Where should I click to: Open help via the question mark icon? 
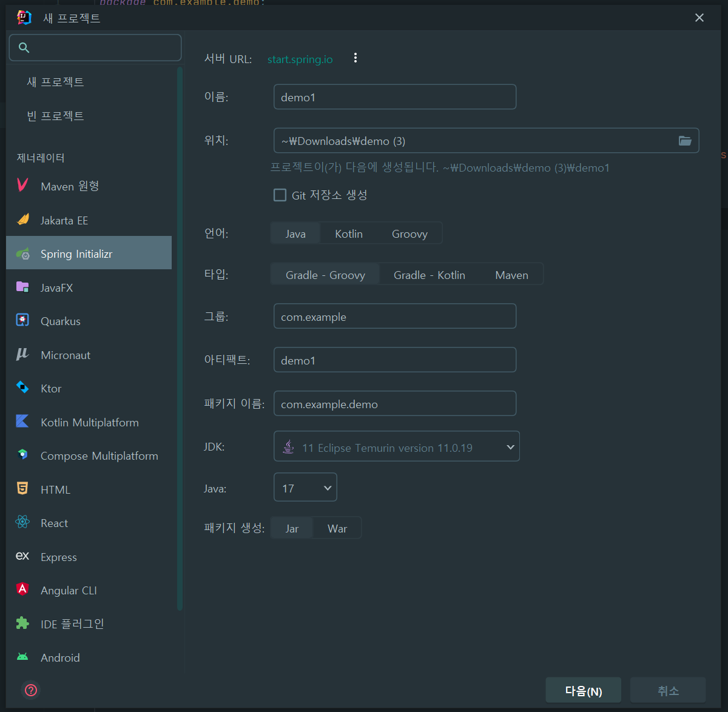(31, 690)
